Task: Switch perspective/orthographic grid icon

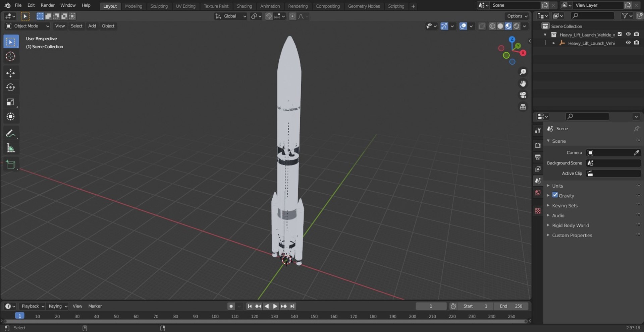Action: click(x=523, y=107)
